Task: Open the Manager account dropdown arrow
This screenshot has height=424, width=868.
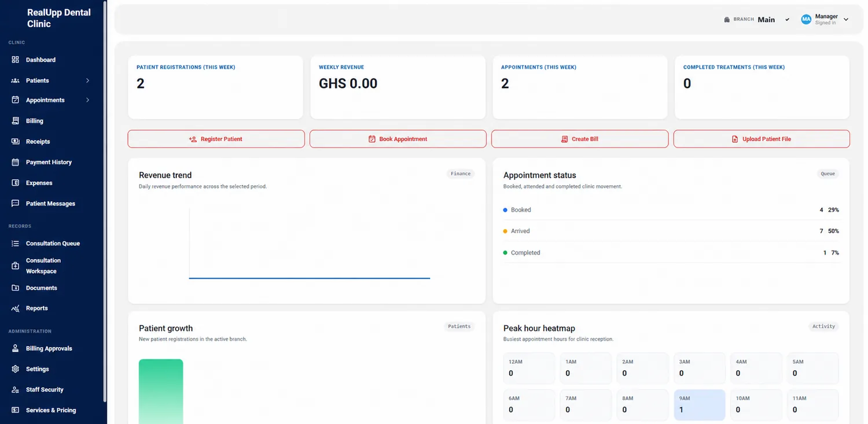Action: pyautogui.click(x=846, y=20)
